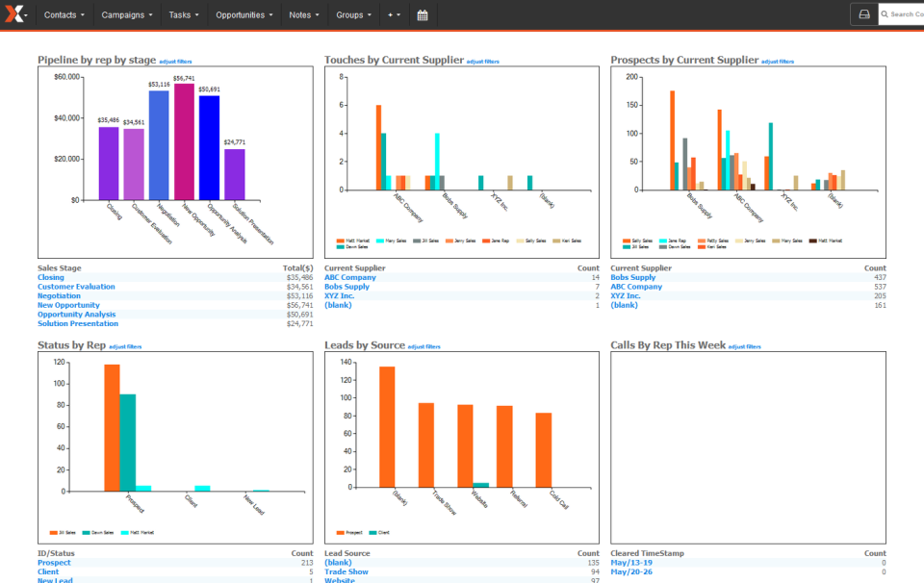Open the Customer Evaluation sales stage link
Image resolution: width=924 pixels, height=583 pixels.
click(76, 287)
